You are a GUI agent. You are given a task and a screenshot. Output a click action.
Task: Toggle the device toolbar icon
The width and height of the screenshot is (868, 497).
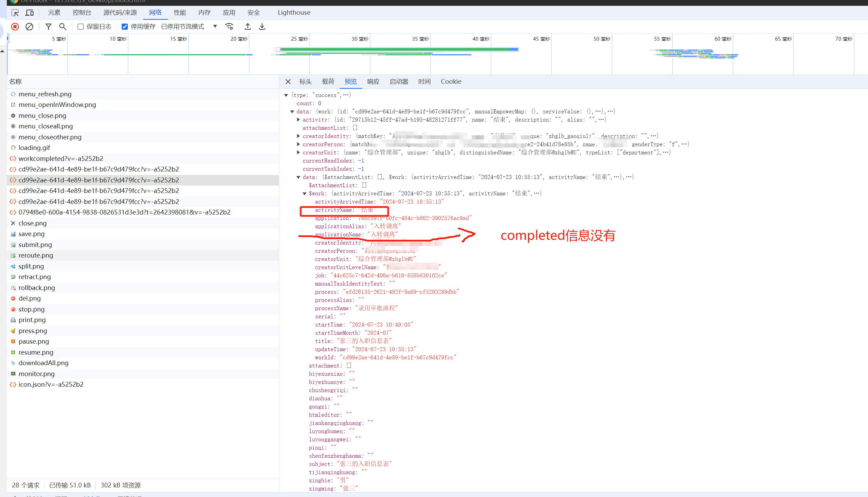[30, 13]
